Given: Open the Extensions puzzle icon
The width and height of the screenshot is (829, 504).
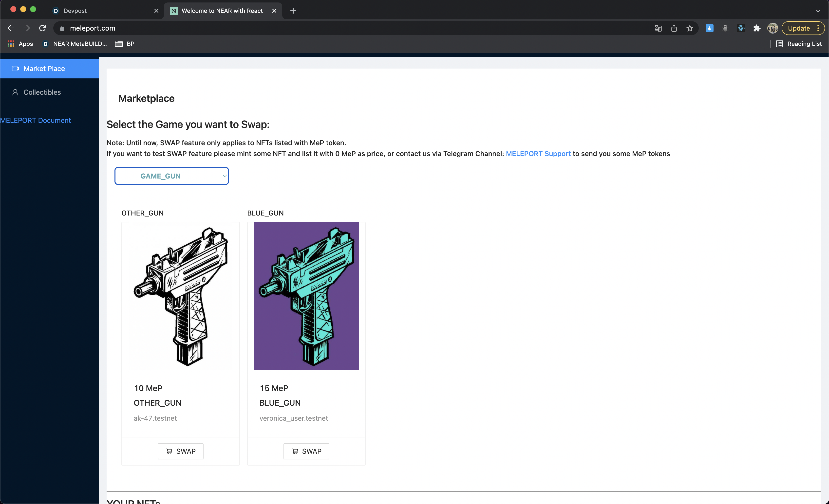Looking at the screenshot, I should coord(757,28).
